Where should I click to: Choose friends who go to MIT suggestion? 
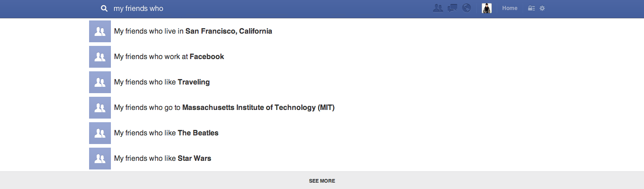coord(224,108)
